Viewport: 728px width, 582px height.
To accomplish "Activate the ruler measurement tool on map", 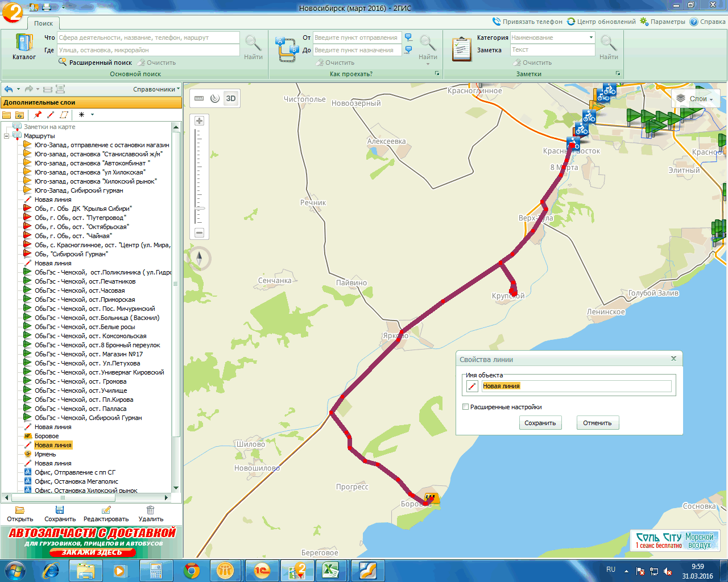I will [x=199, y=98].
